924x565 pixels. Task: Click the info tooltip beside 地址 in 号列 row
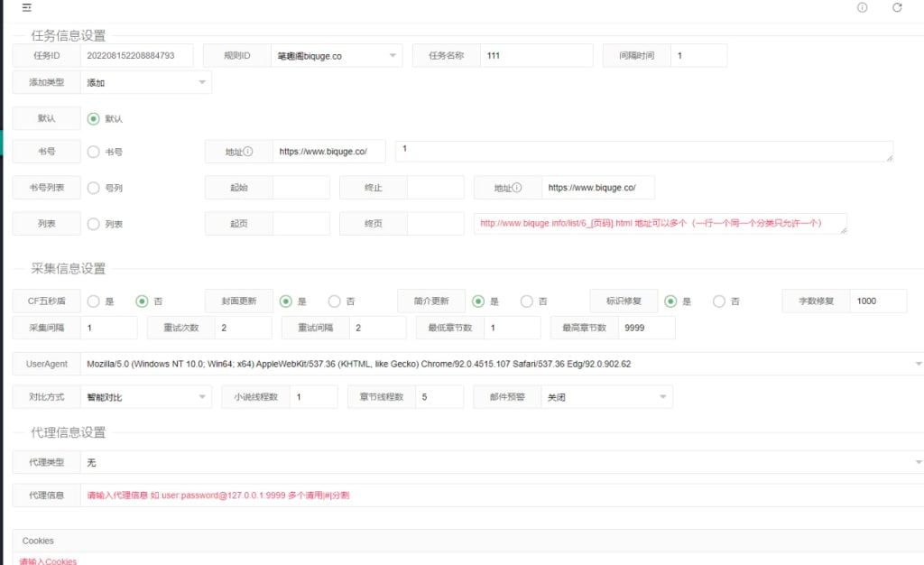[515, 188]
